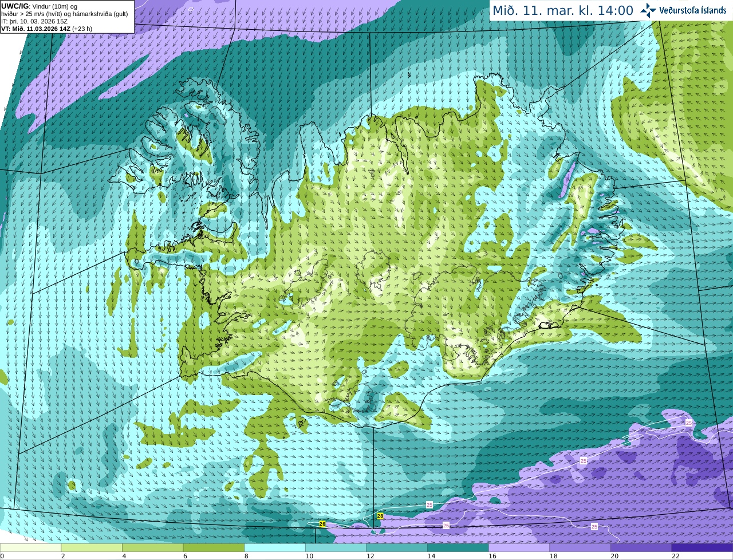Click scale tick label '20'

[x=614, y=556]
